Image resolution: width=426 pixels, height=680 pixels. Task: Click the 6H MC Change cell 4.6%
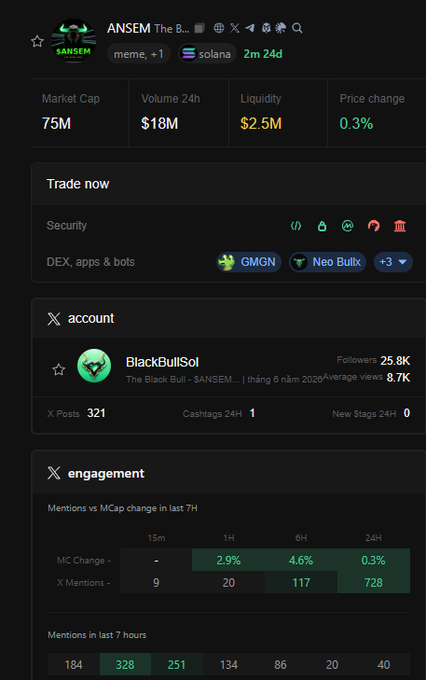click(x=301, y=560)
